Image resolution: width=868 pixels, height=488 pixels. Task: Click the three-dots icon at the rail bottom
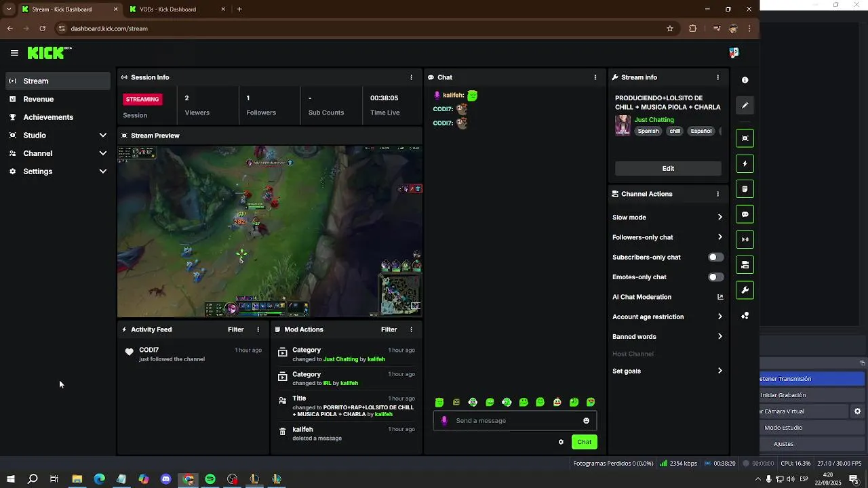[745, 316]
